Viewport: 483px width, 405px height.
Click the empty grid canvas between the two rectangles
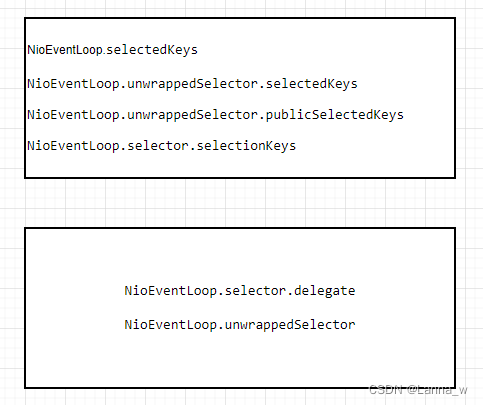coord(240,203)
